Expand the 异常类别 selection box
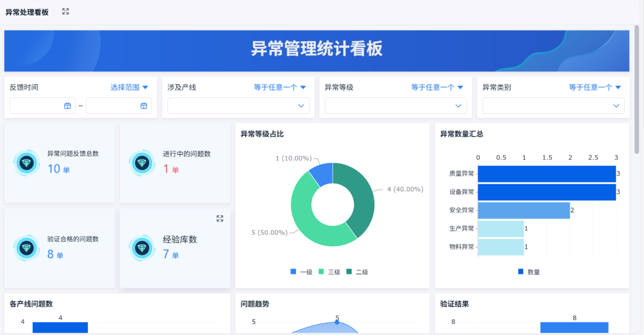644x335 pixels. 553,106
